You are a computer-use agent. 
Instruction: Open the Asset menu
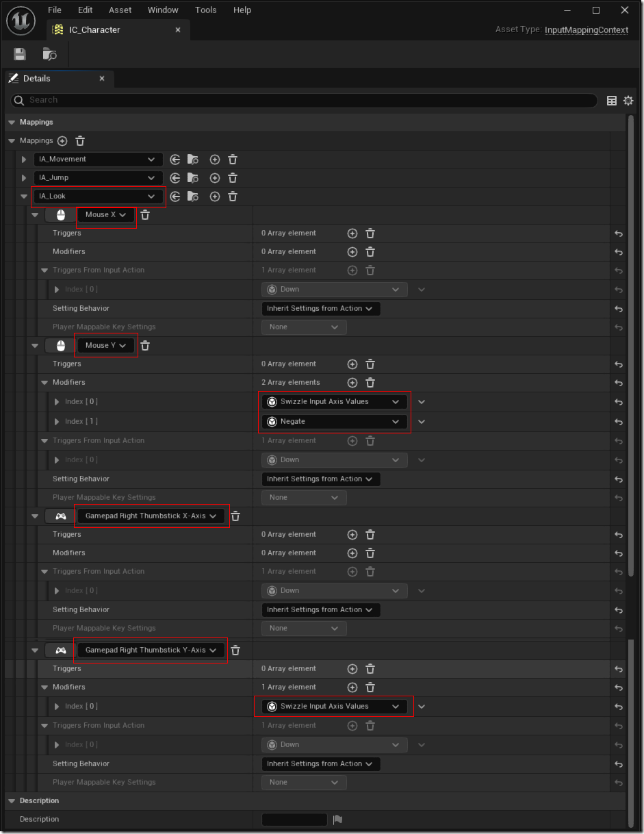(x=120, y=10)
